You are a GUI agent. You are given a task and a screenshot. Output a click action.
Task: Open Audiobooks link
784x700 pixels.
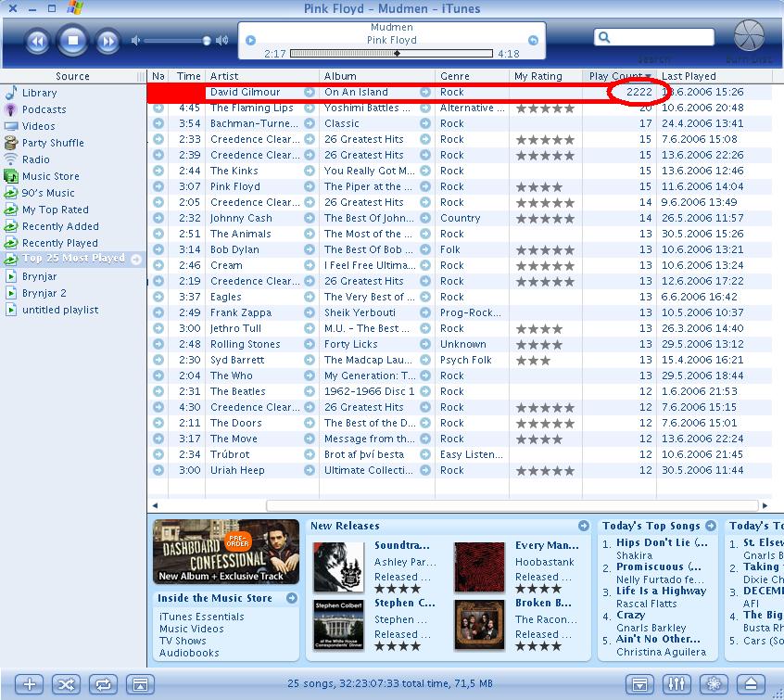tap(189, 653)
